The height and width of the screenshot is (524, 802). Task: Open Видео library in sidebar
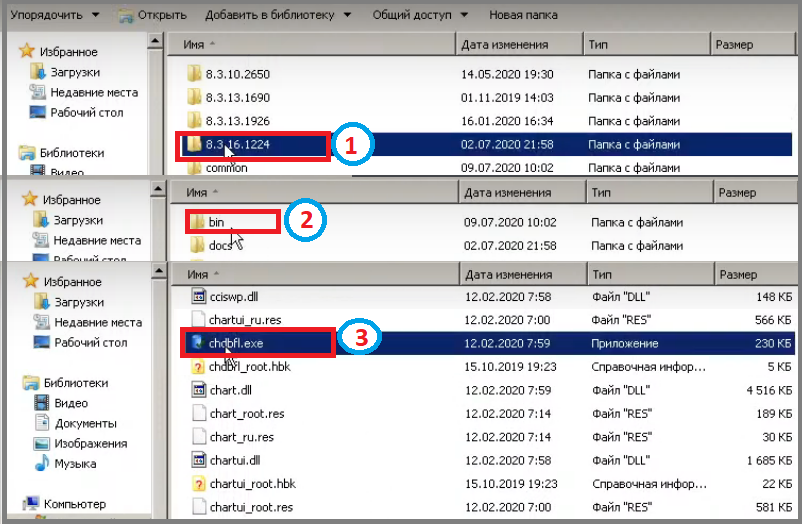point(61,403)
